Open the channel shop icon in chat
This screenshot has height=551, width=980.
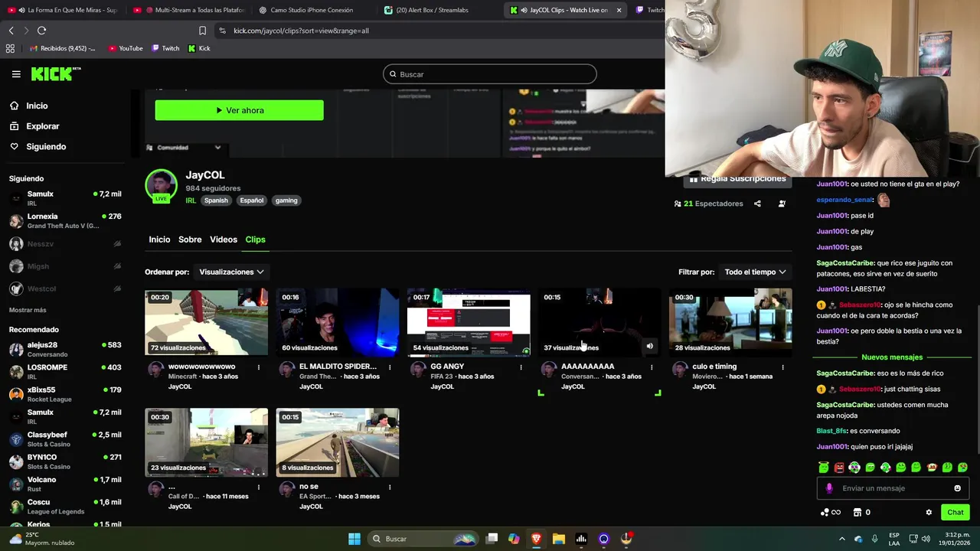[x=857, y=513]
